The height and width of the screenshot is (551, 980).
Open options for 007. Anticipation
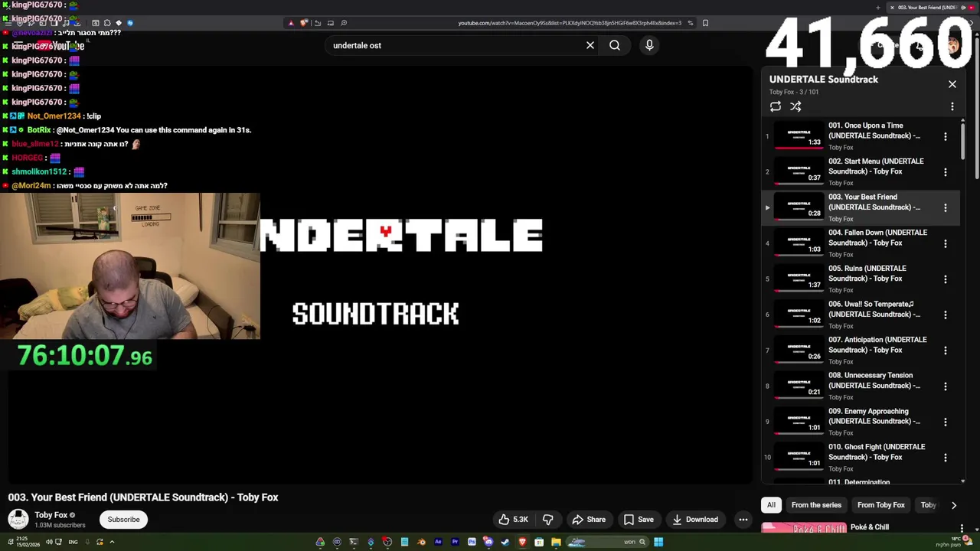946,350
